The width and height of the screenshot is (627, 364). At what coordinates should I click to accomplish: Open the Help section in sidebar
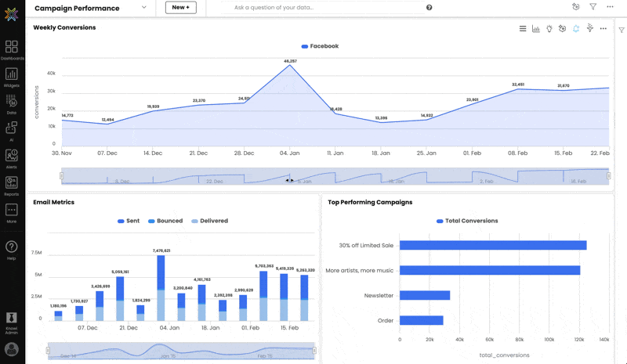coord(12,250)
